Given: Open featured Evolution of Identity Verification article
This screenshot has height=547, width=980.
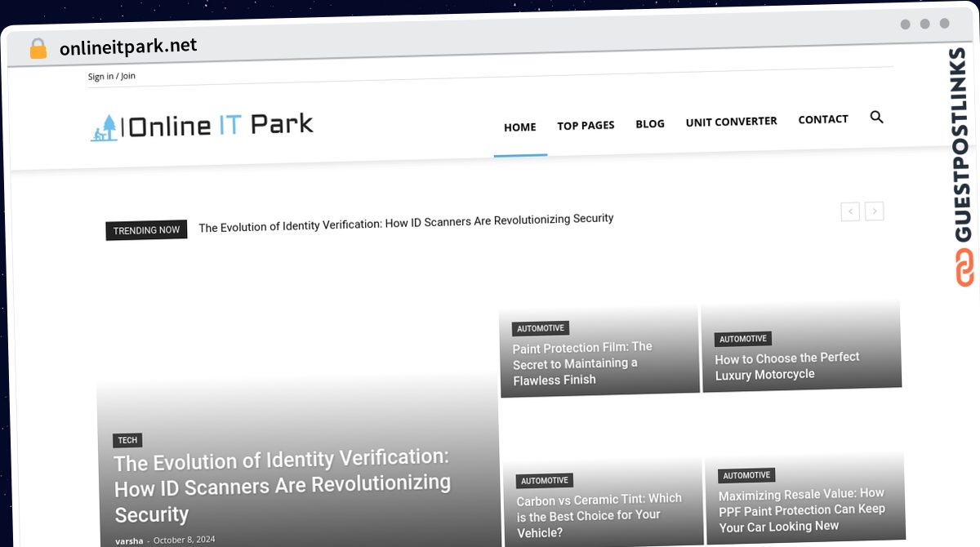Looking at the screenshot, I should (x=283, y=486).
